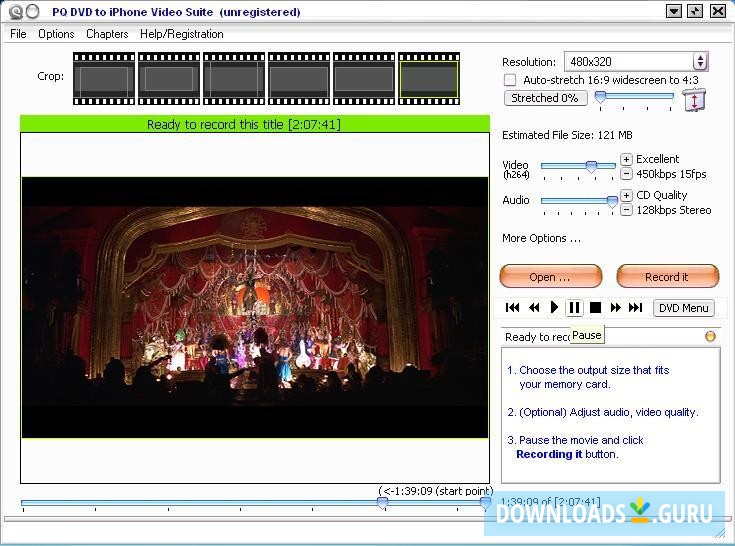Select the third crop preset filmstrip

coord(234,78)
